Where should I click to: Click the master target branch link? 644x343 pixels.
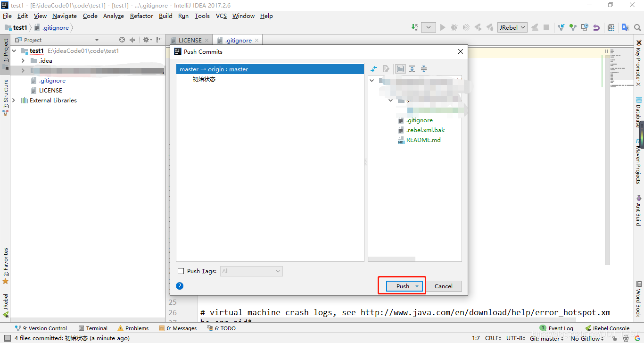[x=239, y=69]
